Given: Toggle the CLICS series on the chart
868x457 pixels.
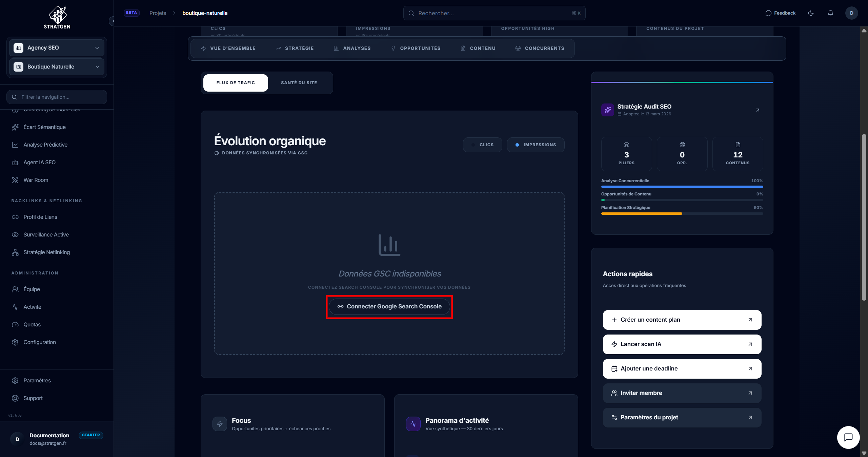Looking at the screenshot, I should point(482,145).
